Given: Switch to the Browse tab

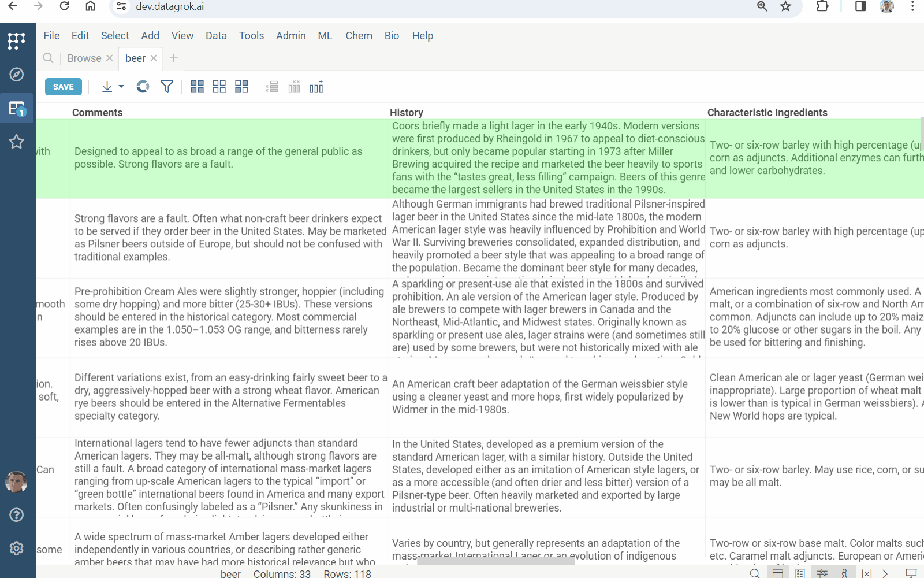Looking at the screenshot, I should click(x=84, y=58).
